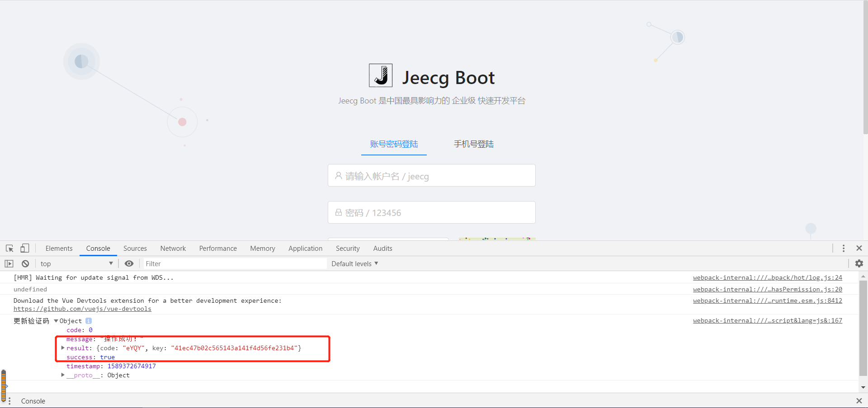Image resolution: width=868 pixels, height=408 pixels.
Task: Open the Default levels dropdown
Action: click(x=354, y=263)
